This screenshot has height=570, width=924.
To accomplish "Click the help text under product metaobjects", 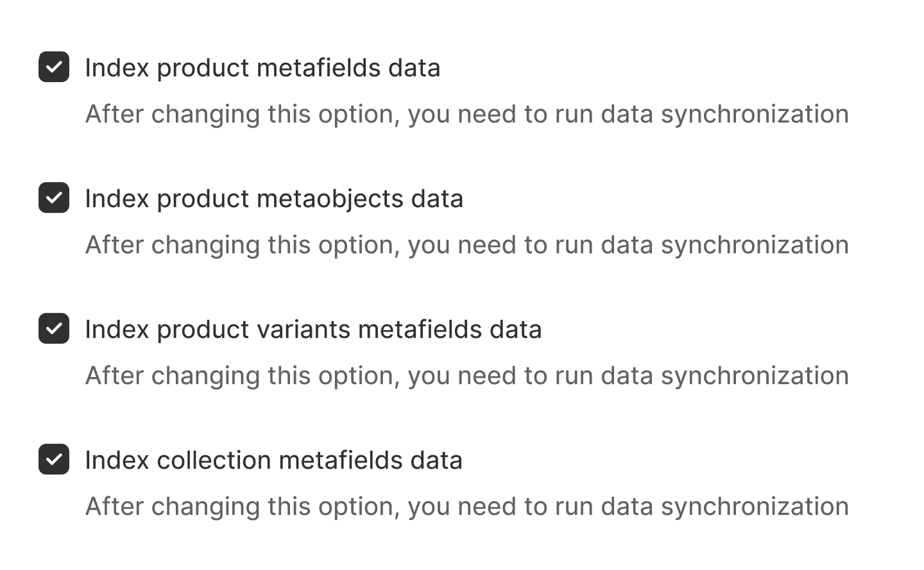I will coord(466,245).
